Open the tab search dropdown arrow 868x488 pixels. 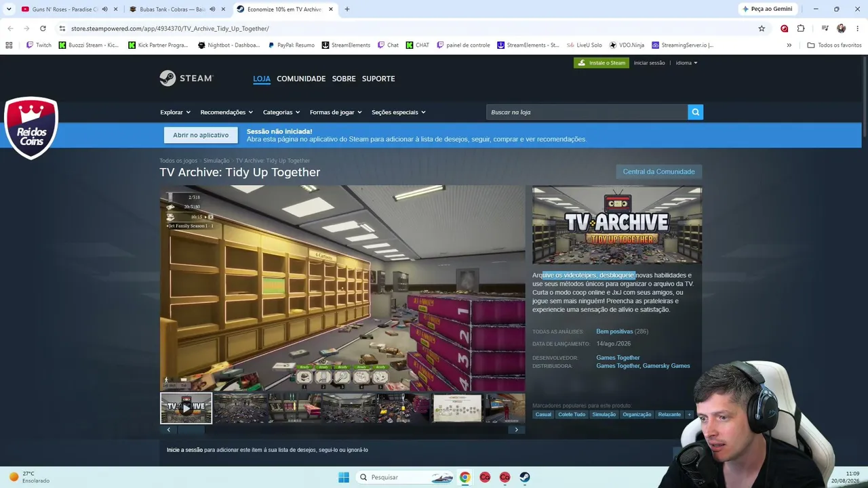[9, 9]
